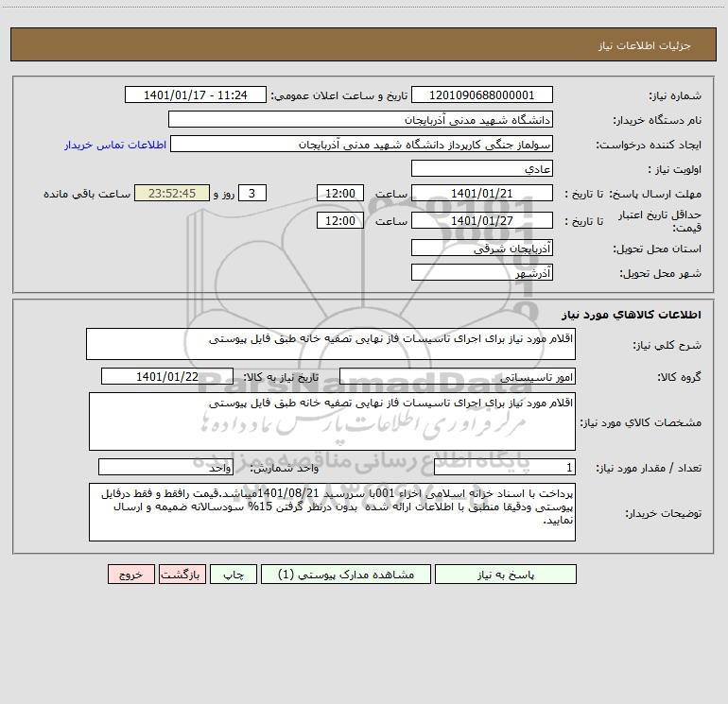This screenshot has width=728, height=704.
Task: Click the priority field 'عادي'
Action: 482,168
